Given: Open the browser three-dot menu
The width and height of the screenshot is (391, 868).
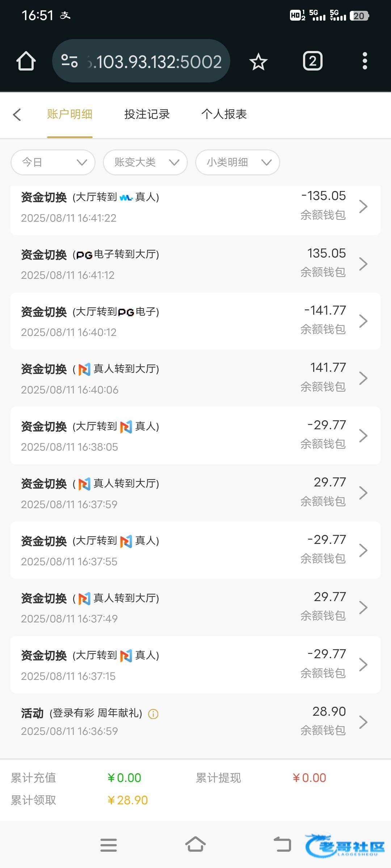Looking at the screenshot, I should click(365, 61).
